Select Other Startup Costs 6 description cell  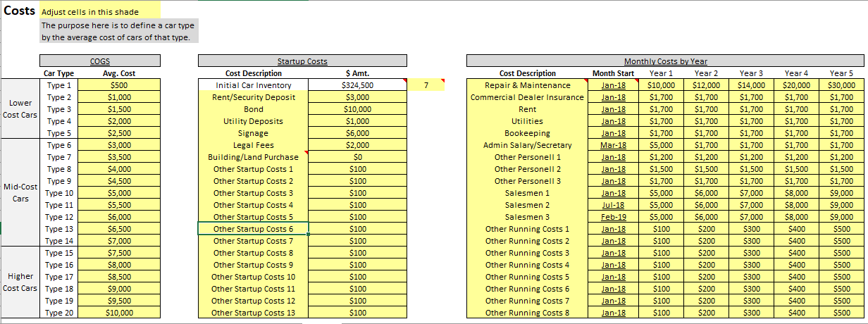tap(253, 229)
